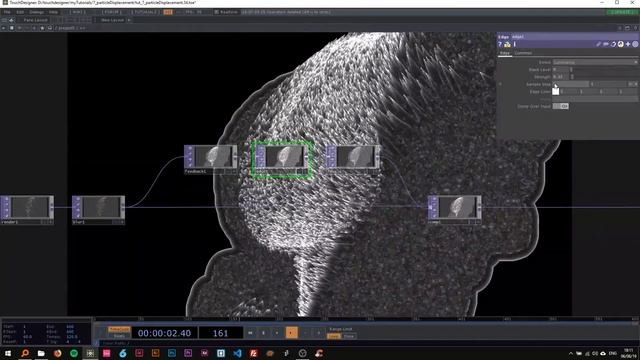Image resolution: width=640 pixels, height=360 pixels.
Task: Click the New Layout button
Action: click(x=112, y=20)
